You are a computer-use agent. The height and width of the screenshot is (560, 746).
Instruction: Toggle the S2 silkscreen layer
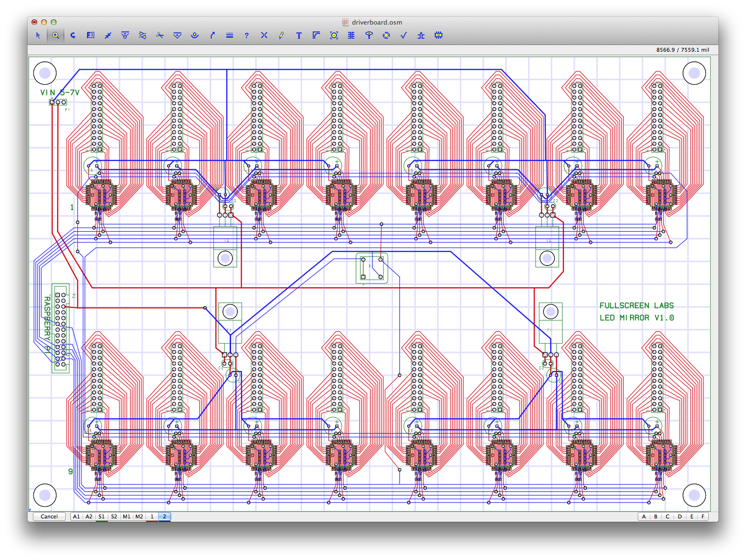click(114, 516)
